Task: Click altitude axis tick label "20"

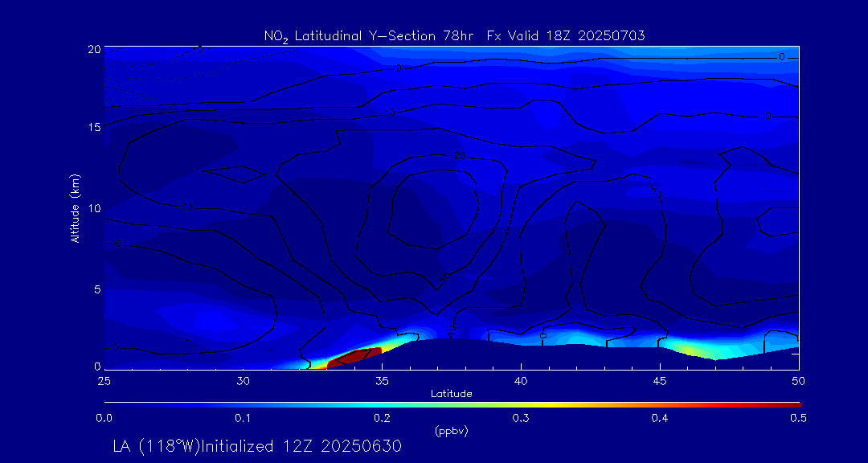Action: (x=95, y=49)
